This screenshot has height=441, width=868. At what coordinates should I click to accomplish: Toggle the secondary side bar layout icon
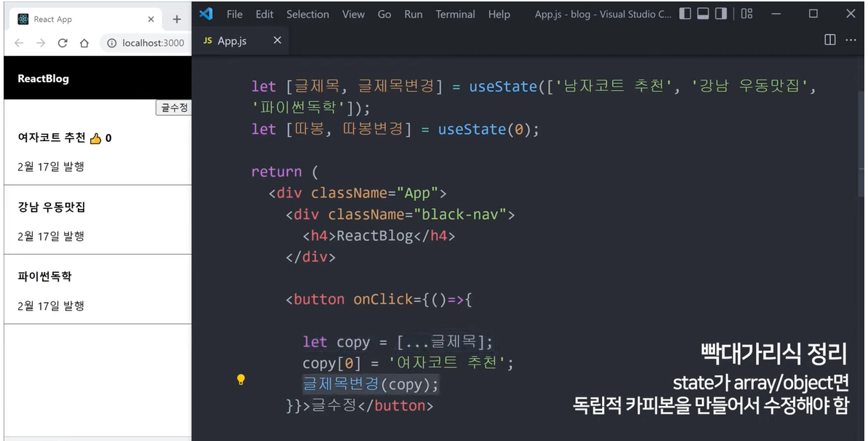coord(720,14)
